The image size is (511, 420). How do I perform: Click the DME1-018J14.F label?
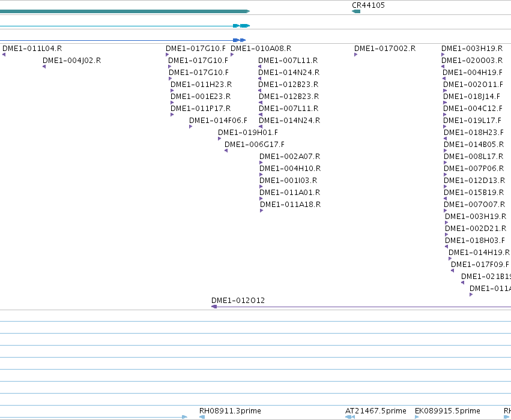pyautogui.click(x=471, y=97)
